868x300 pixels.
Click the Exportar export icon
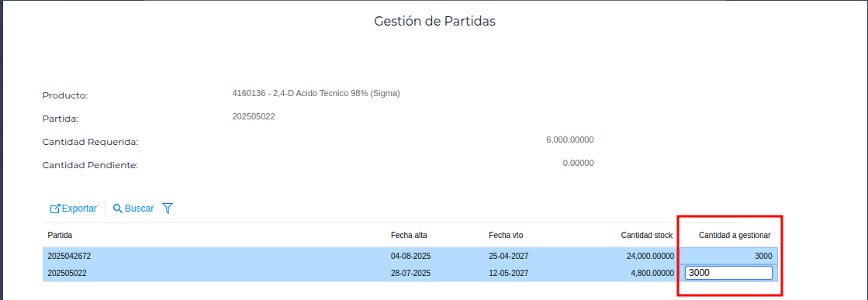(x=55, y=209)
